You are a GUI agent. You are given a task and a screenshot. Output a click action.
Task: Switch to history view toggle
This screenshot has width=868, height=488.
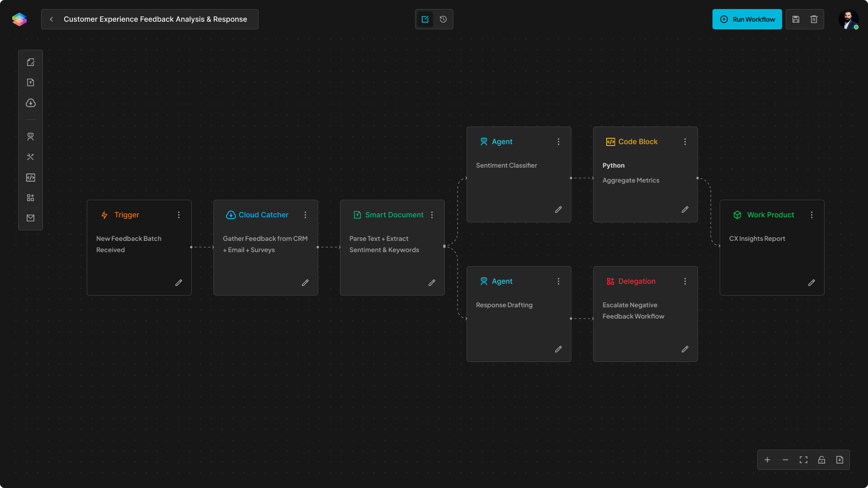[443, 19]
